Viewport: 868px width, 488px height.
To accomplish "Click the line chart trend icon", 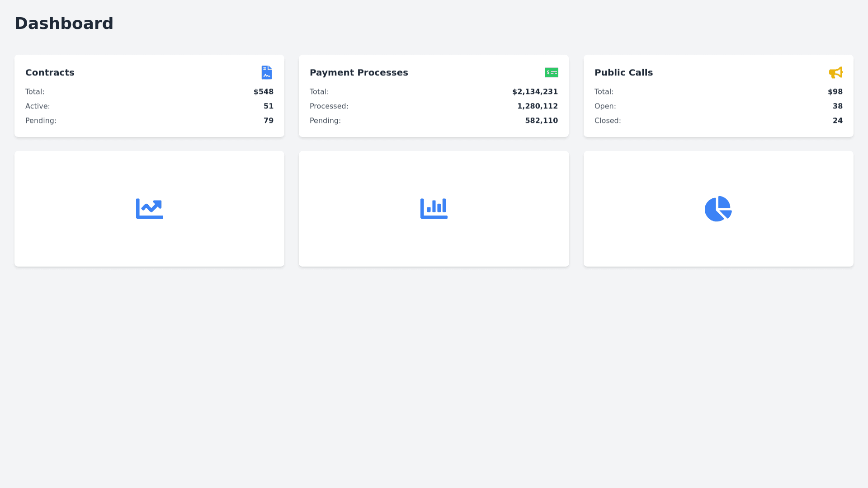I will point(150,209).
